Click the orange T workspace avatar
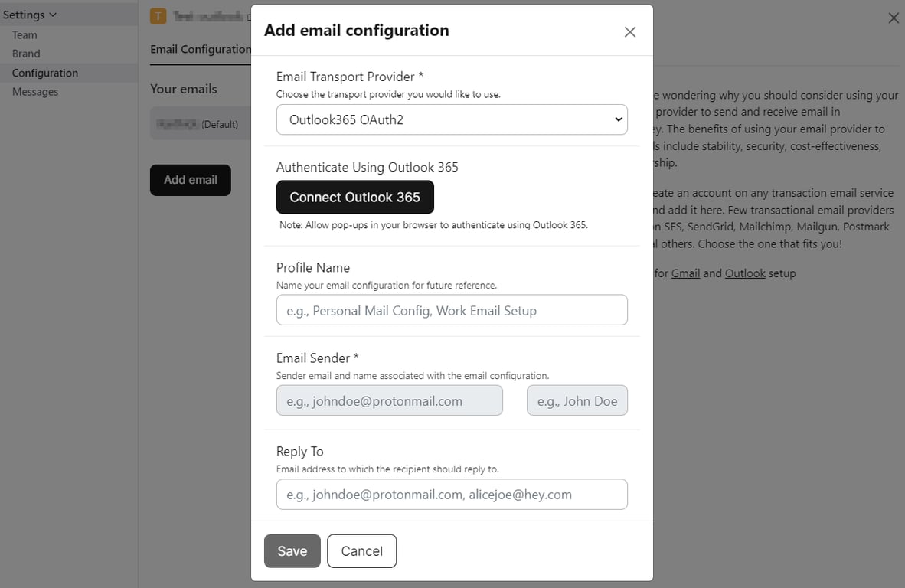 point(158,16)
